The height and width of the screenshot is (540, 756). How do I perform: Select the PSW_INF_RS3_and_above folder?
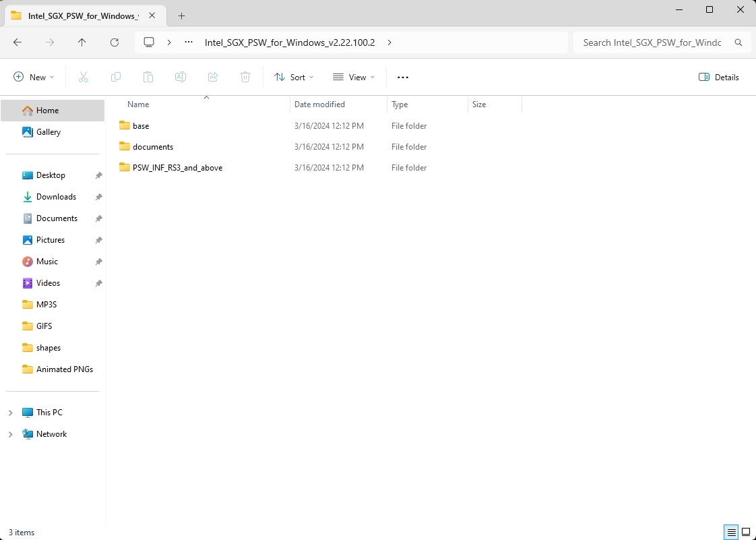[x=177, y=168]
